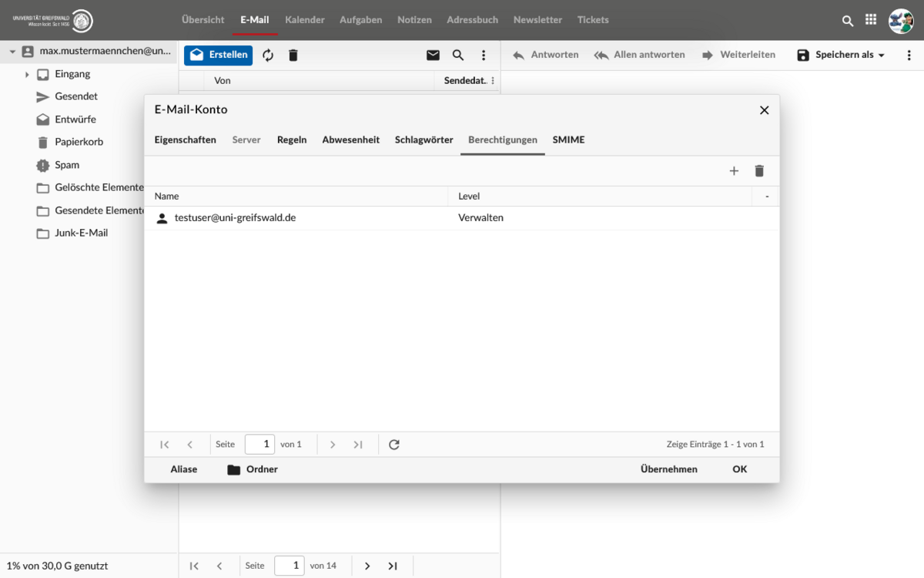Switch to the Abwesenheit tab
The height and width of the screenshot is (578, 924).
350,140
